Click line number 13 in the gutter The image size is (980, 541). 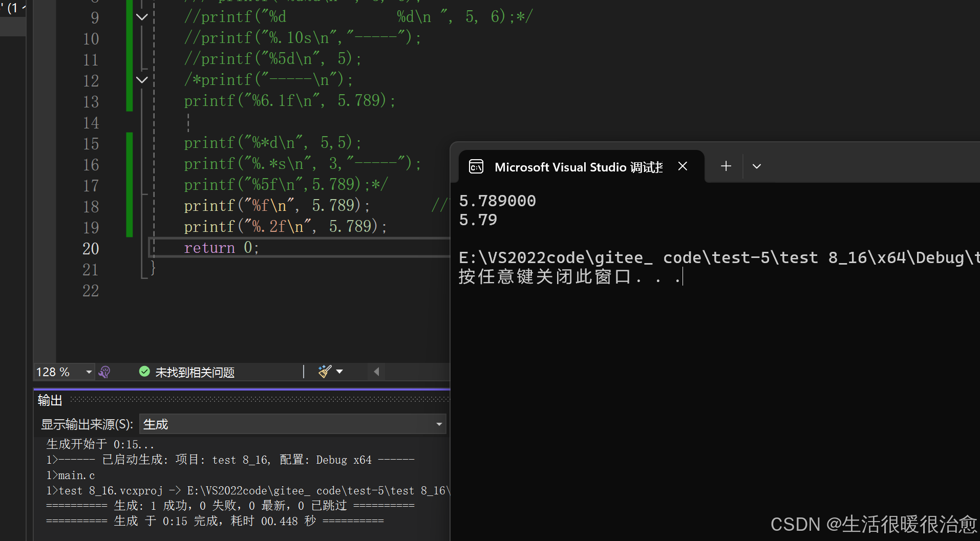[91, 102]
